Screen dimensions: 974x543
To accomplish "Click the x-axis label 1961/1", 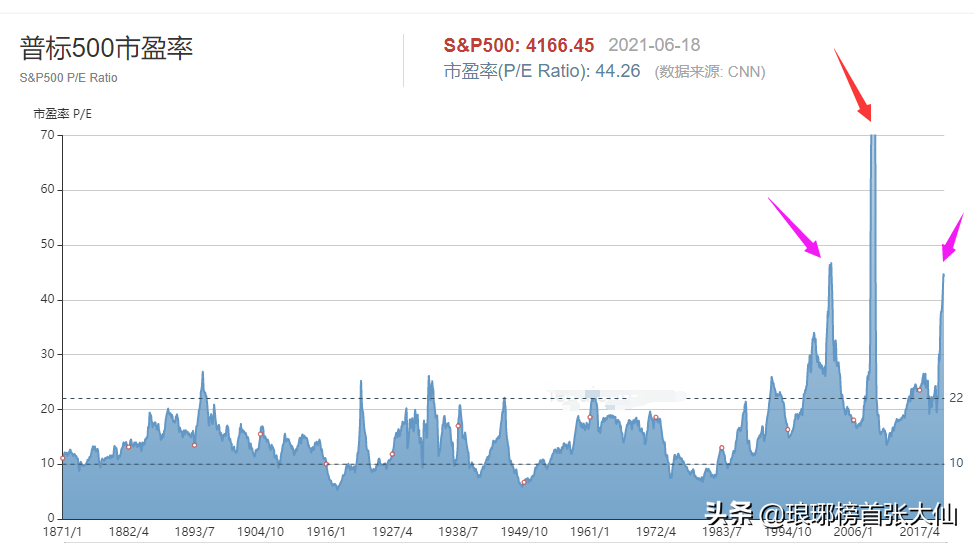I will pos(590,532).
